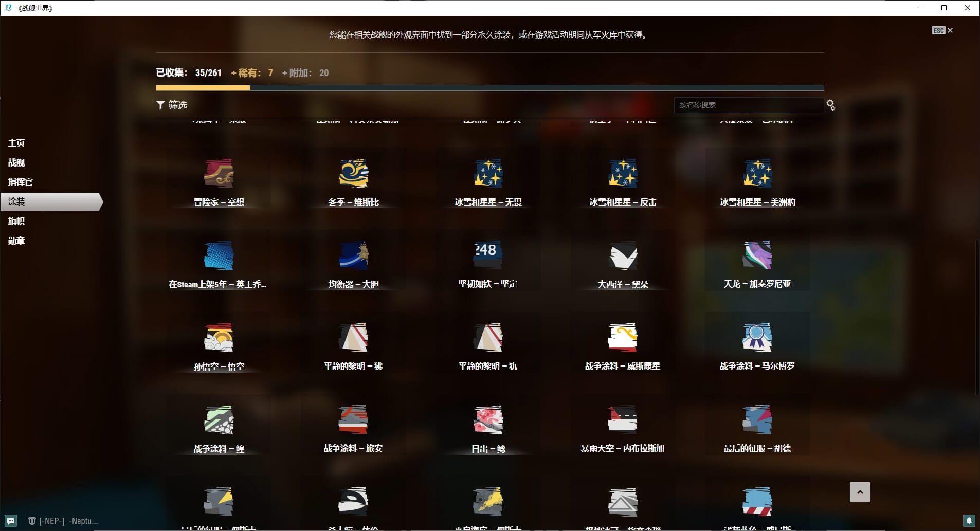The width and height of the screenshot is (980, 531).
Task: Go to the 指挥官 section
Action: click(x=21, y=182)
